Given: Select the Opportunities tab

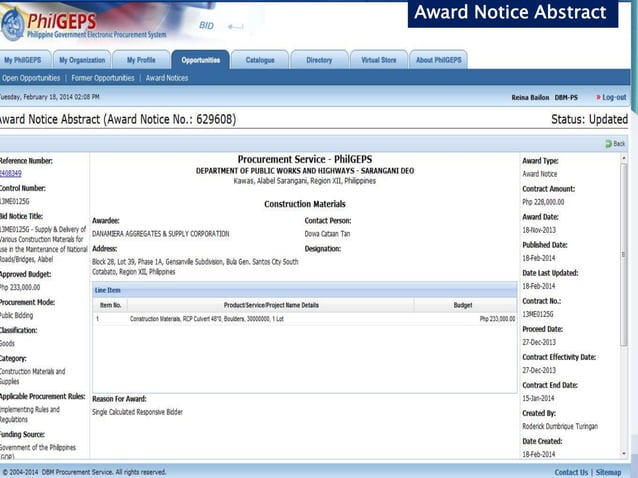Looking at the screenshot, I should tap(200, 60).
